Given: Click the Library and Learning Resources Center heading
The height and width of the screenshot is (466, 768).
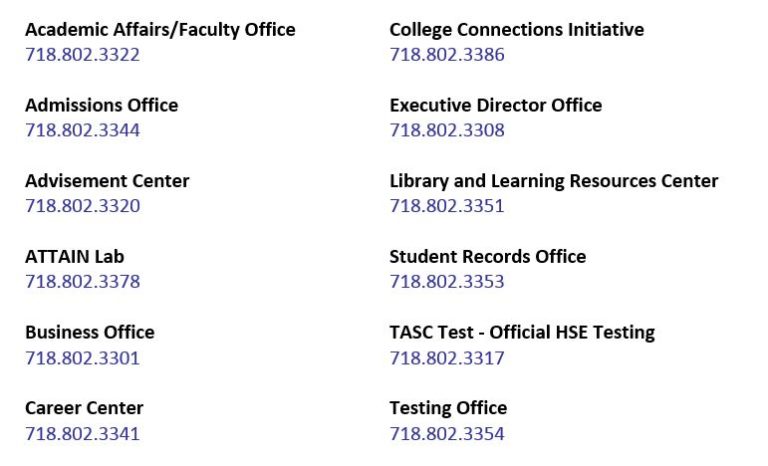Looking at the screenshot, I should coord(553,181).
